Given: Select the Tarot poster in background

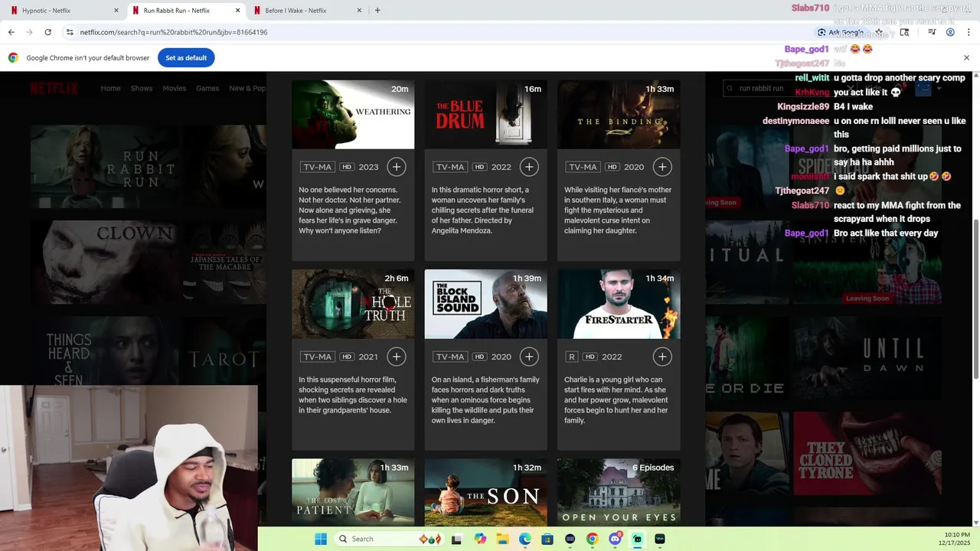Looking at the screenshot, I should (224, 358).
